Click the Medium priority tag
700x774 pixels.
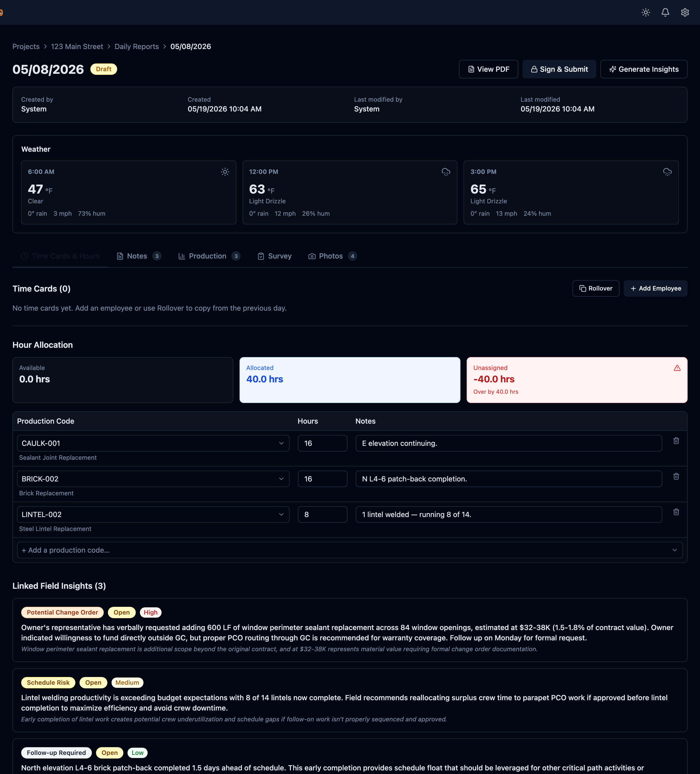tap(127, 683)
